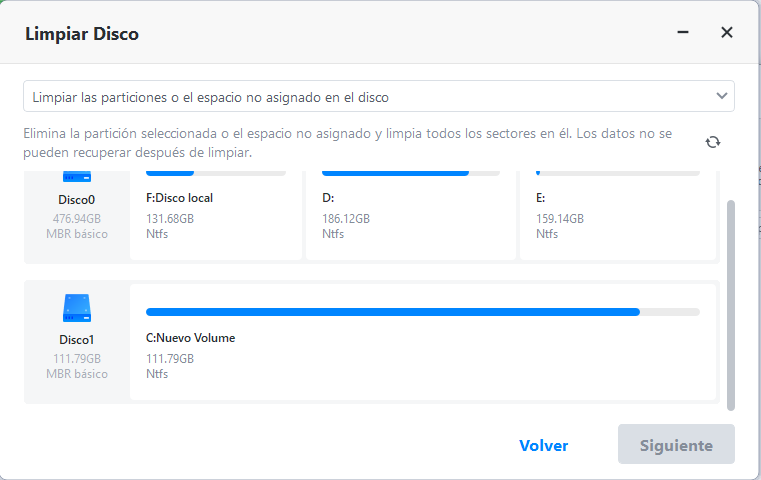The width and height of the screenshot is (761, 480).
Task: Select the Disco0 drive icon
Action: click(76, 177)
